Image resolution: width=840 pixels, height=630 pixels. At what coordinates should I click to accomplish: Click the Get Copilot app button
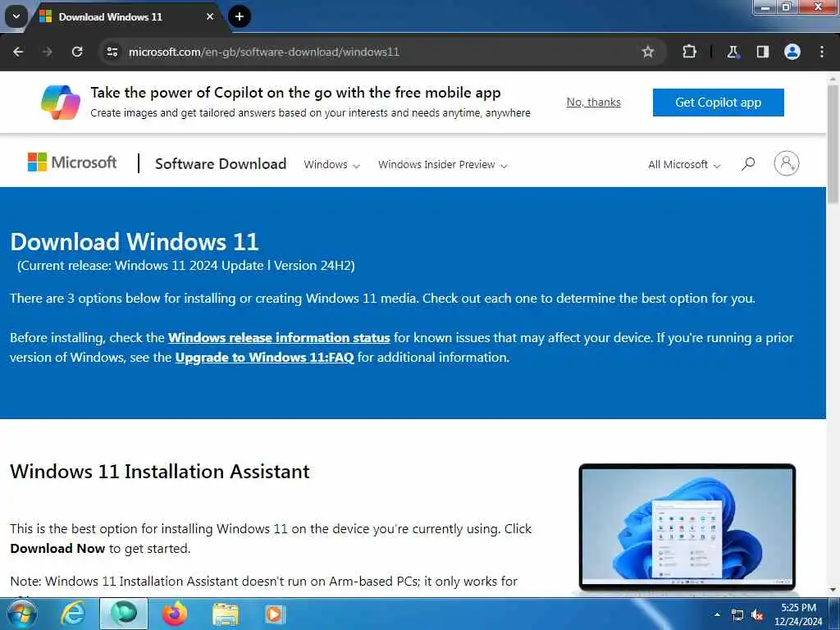(719, 103)
